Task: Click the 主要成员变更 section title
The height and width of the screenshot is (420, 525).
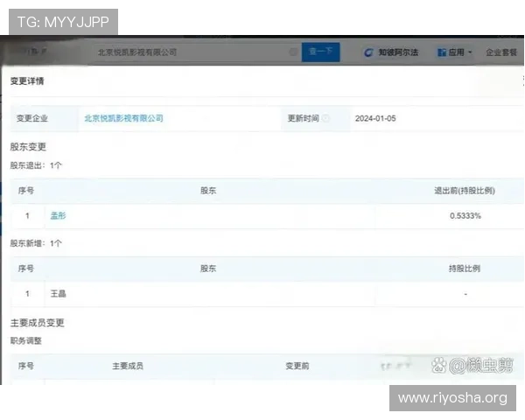Action: [x=37, y=323]
